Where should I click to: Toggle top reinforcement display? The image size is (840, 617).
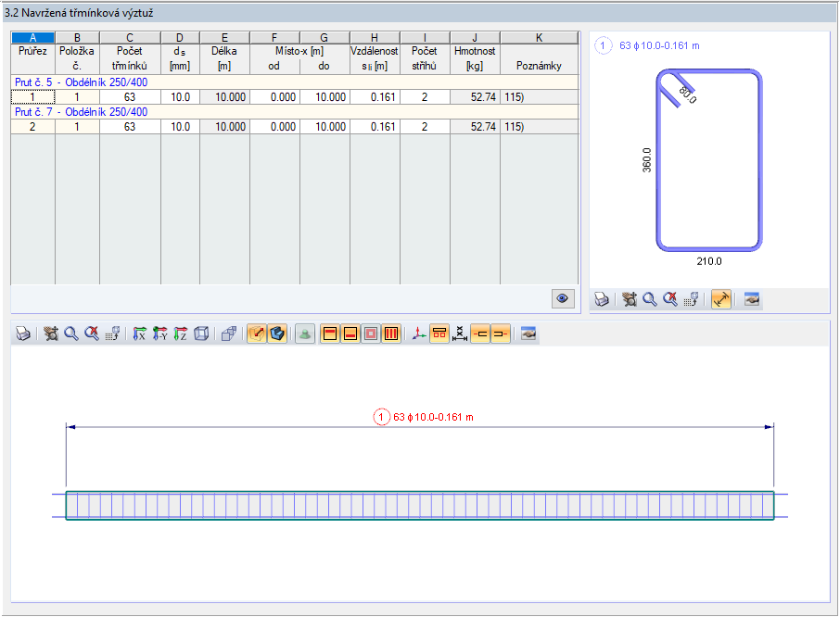pyautogui.click(x=330, y=334)
